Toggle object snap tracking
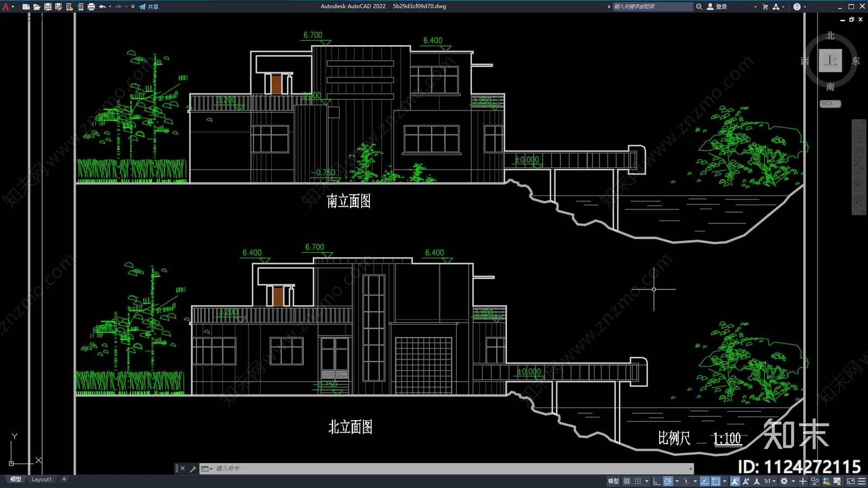 (x=705, y=481)
